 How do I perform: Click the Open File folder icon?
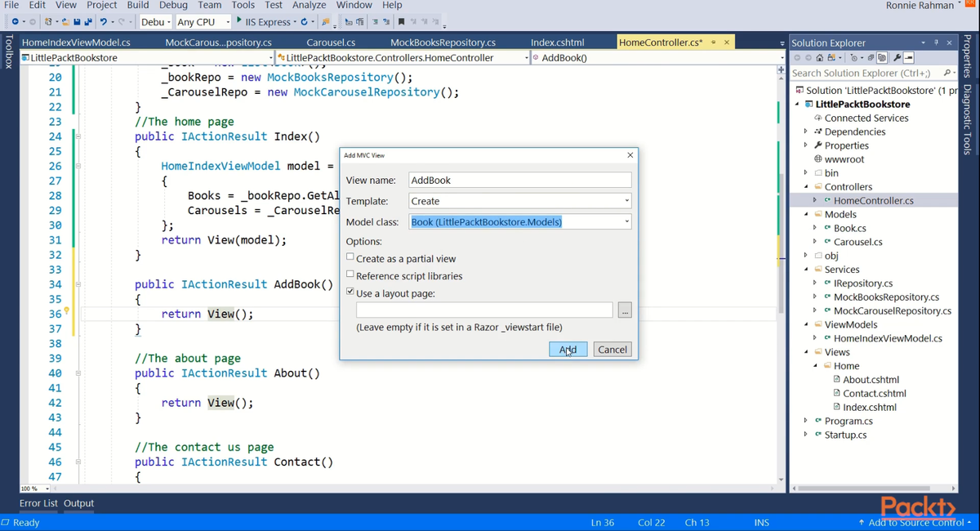[66, 21]
